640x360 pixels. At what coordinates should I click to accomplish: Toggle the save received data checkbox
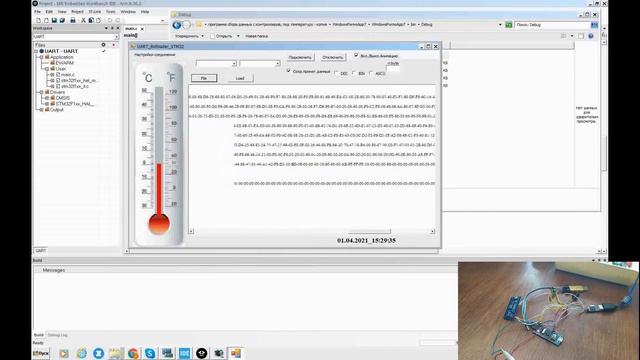(289, 71)
